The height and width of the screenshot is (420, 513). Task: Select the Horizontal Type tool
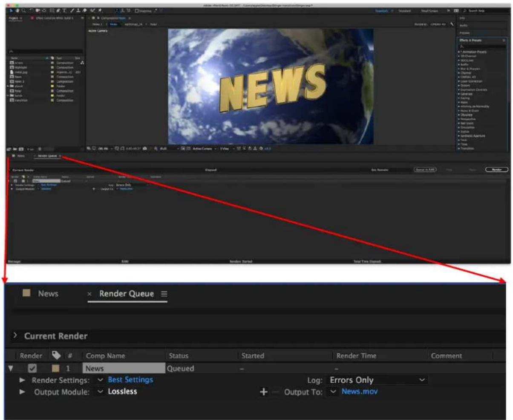coord(64,11)
